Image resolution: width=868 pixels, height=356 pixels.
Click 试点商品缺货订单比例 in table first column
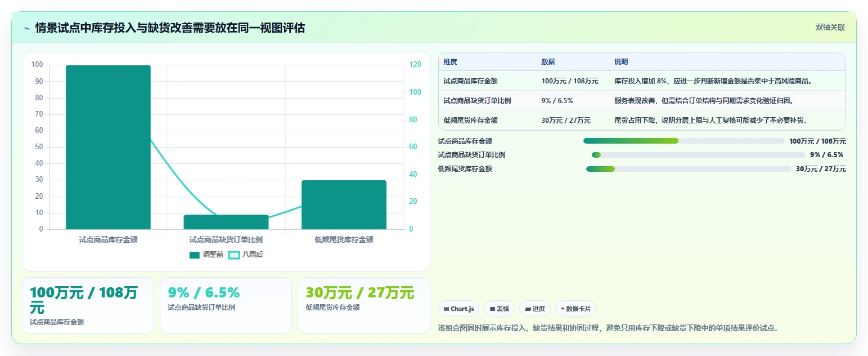[x=477, y=101]
